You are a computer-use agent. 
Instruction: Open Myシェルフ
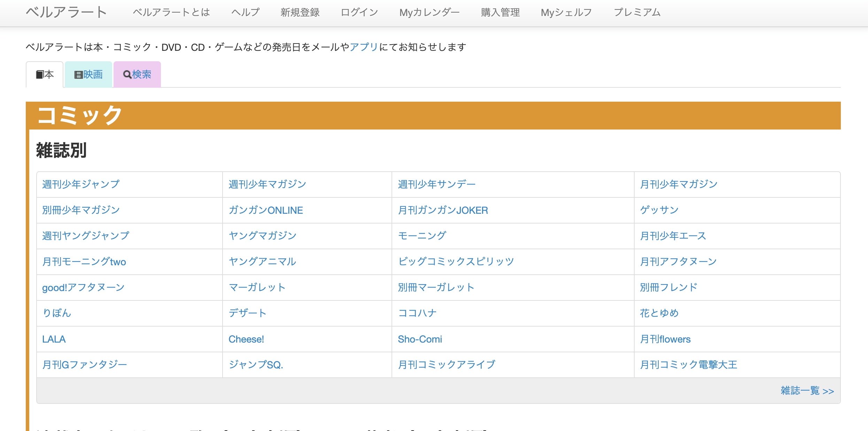[566, 13]
